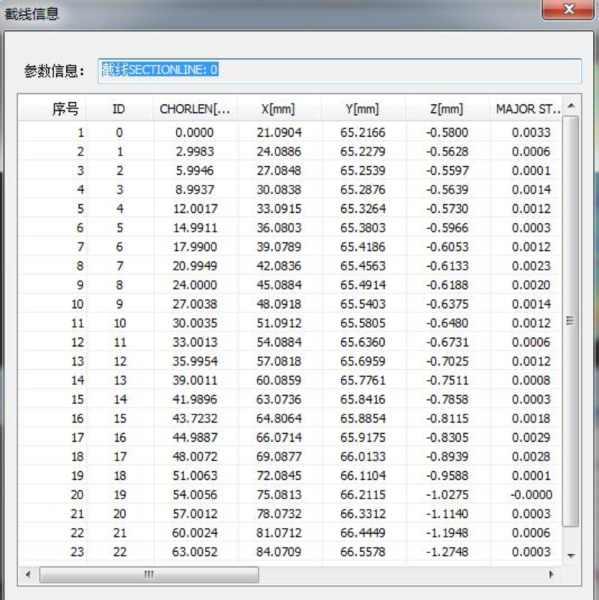The height and width of the screenshot is (600, 599).
Task: Sort by the ID column header
Action: point(119,109)
